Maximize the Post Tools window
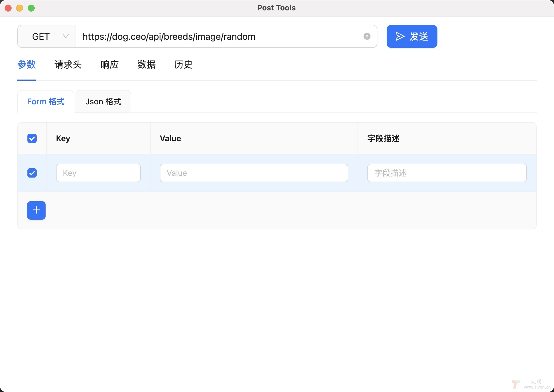 click(31, 8)
